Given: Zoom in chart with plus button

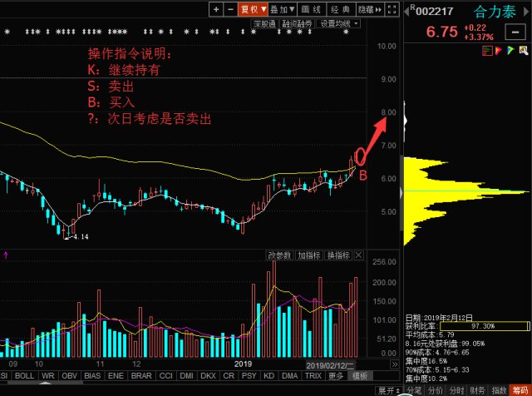Looking at the screenshot, I should pos(216,9).
